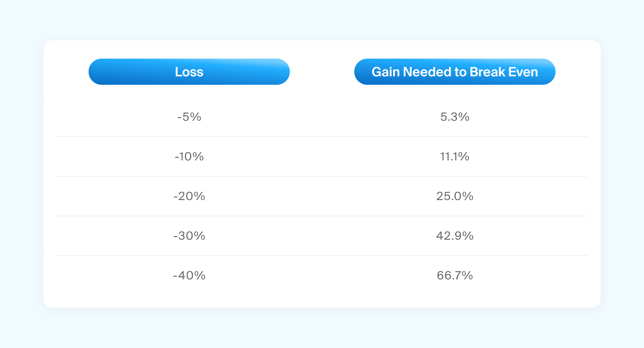644x348 pixels.
Task: Select the -10% loss value
Action: [x=189, y=157]
